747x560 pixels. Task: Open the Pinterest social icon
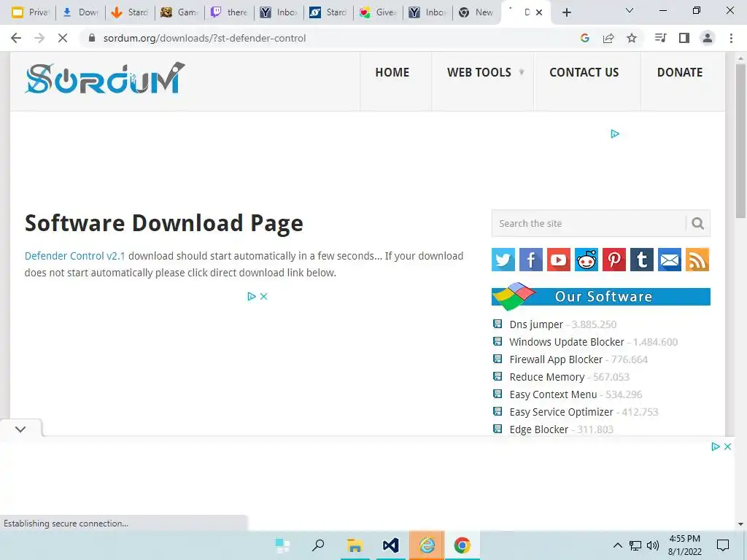pyautogui.click(x=614, y=260)
